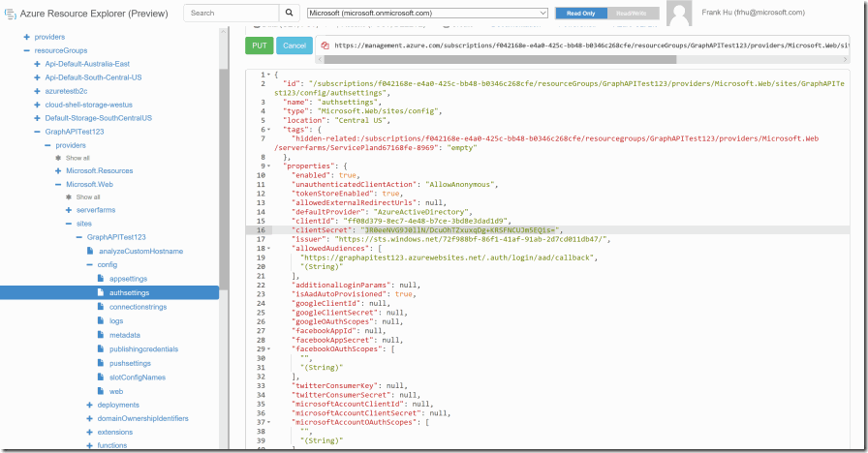Expand azuretestb2c resource group
868x453 pixels.
[37, 91]
